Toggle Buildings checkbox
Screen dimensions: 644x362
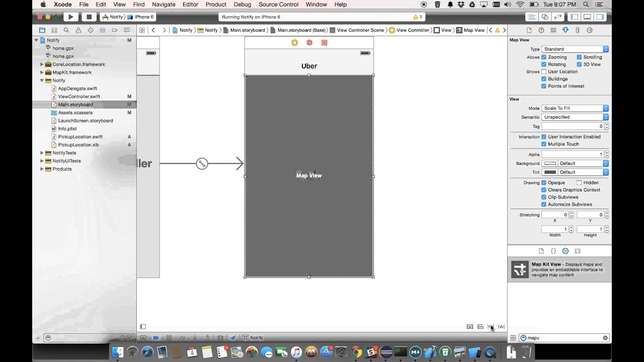tap(544, 79)
